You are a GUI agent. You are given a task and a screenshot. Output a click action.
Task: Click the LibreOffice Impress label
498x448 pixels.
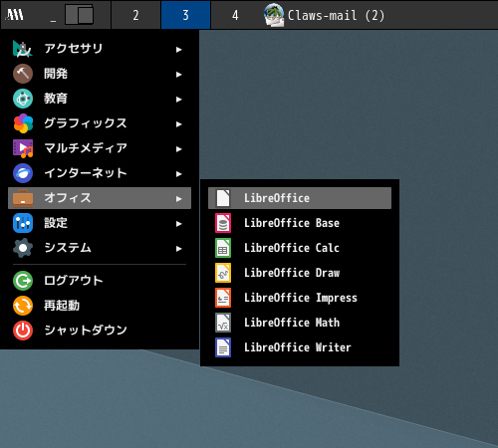pyautogui.click(x=301, y=298)
